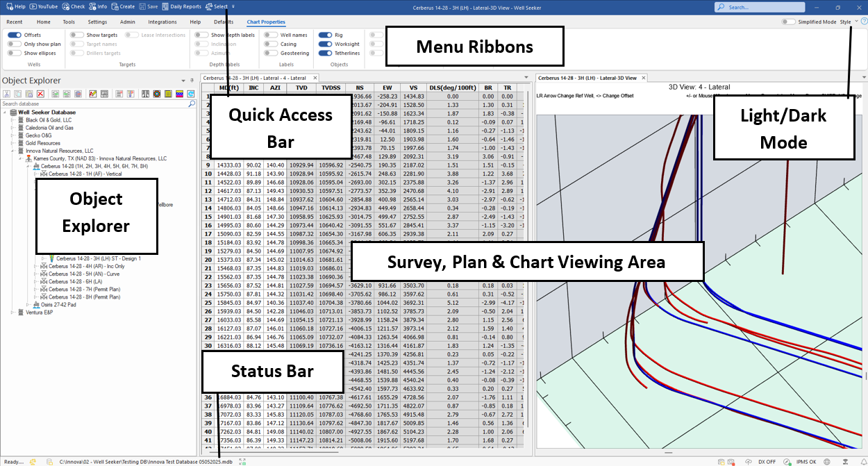Open Daily Reports from quick access bar

click(x=182, y=6)
